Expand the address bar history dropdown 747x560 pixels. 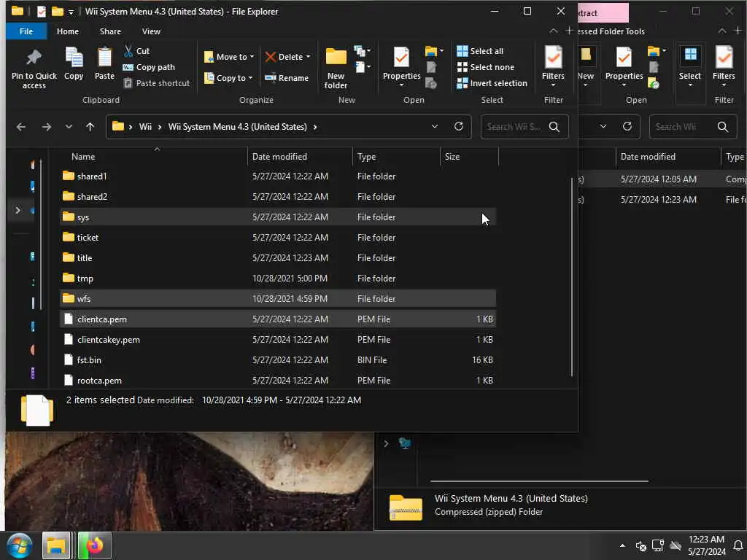(435, 127)
